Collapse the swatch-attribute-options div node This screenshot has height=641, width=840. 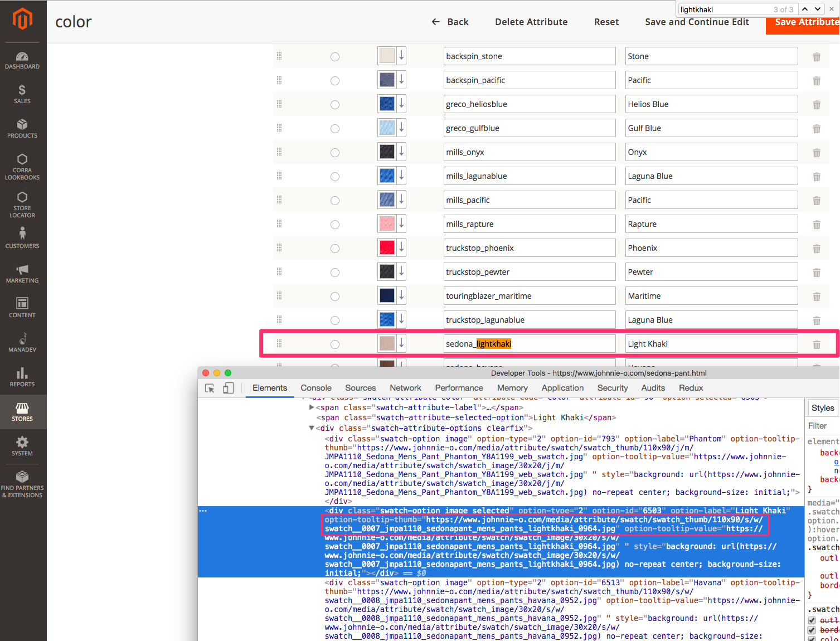312,428
